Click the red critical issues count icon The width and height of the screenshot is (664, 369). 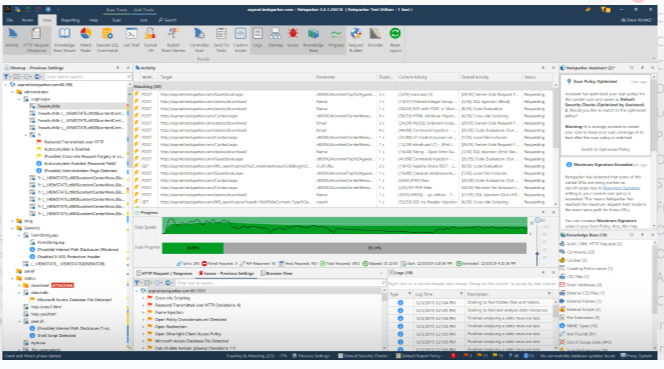[453, 356]
